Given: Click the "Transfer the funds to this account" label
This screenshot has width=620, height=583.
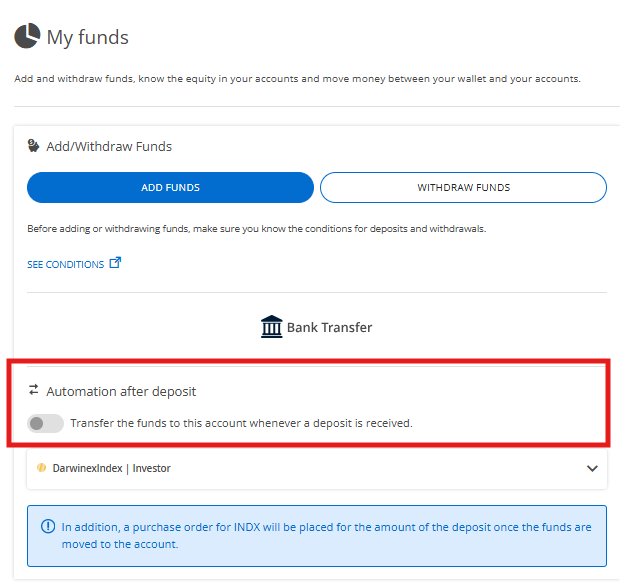Looking at the screenshot, I should point(241,423).
